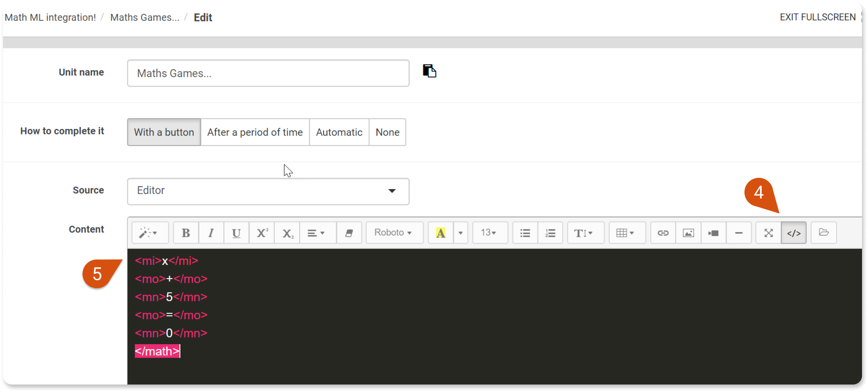Apply subscript formatting
Screen dimensions: 868x392
pos(287,233)
